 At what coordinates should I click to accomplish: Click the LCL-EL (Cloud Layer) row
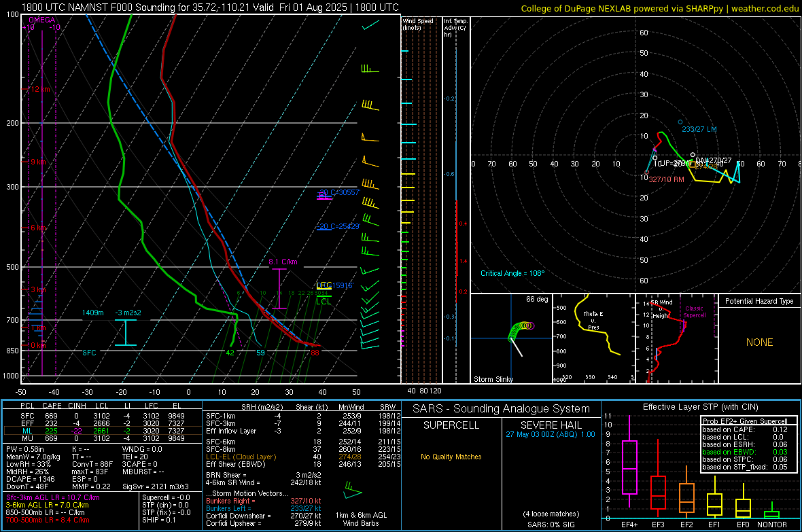(x=303, y=457)
